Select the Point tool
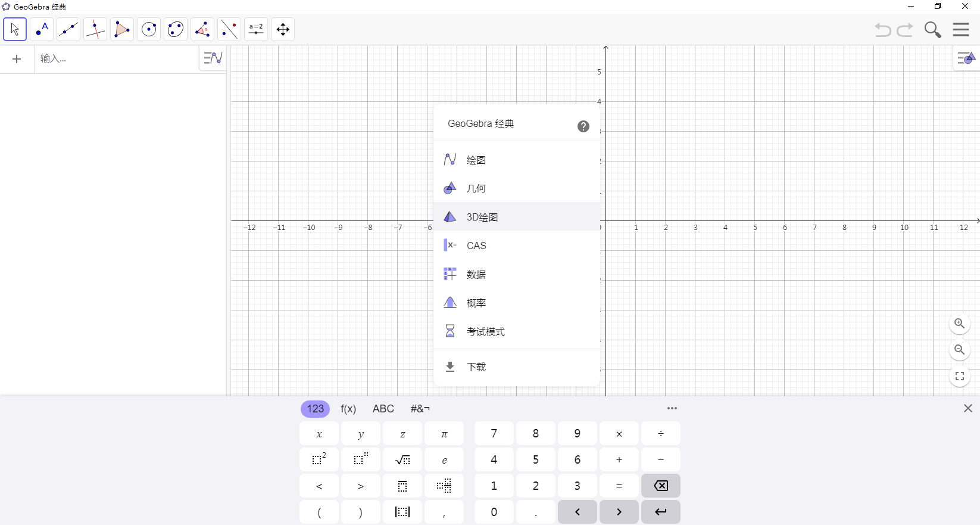The image size is (980, 525). (x=42, y=29)
